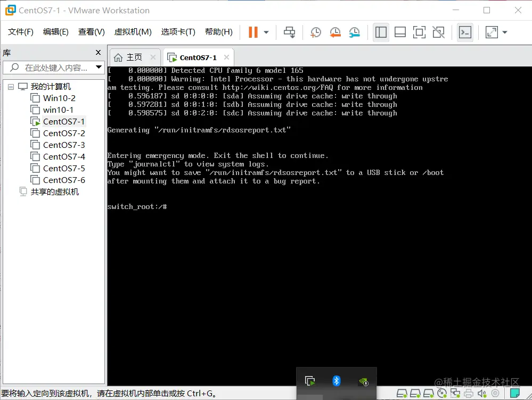Select Win10-2 virtual machine

(59, 98)
